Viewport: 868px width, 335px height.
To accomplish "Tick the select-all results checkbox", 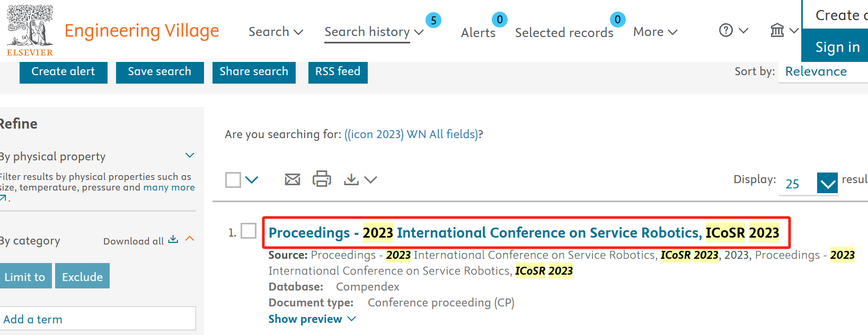I will 233,180.
